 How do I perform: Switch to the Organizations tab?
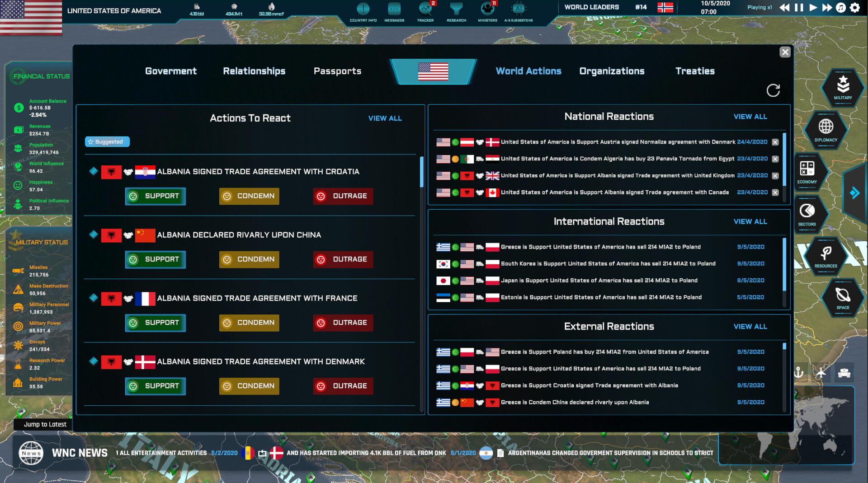click(612, 71)
